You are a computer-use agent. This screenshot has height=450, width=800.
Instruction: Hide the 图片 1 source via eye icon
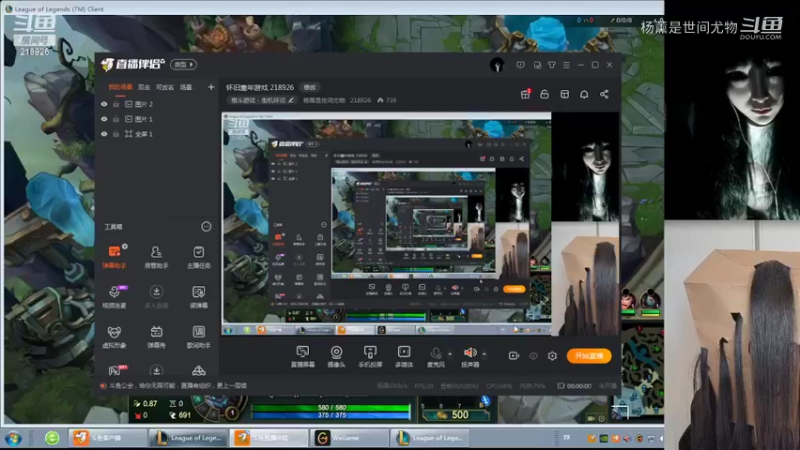pyautogui.click(x=104, y=119)
